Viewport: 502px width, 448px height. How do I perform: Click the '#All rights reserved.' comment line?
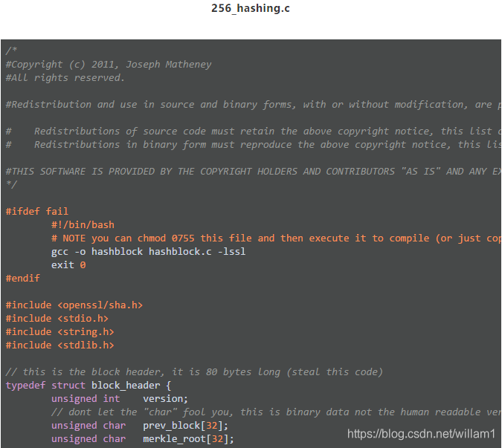[65, 78]
